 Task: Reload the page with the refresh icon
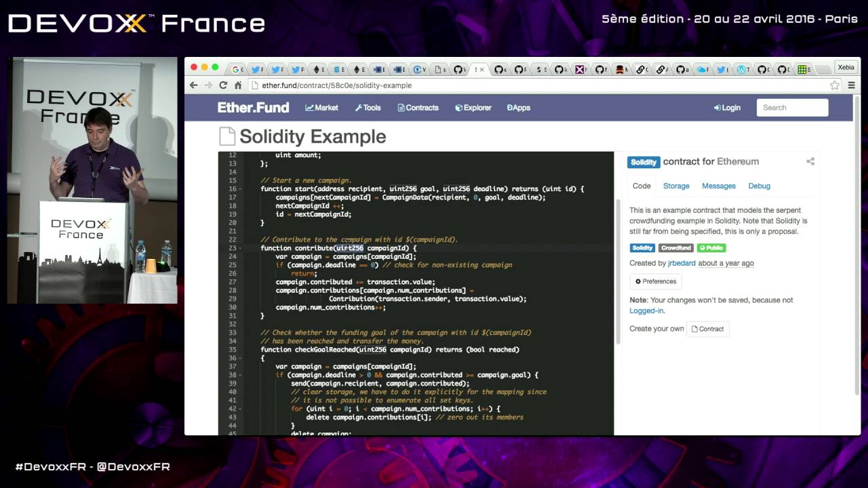pyautogui.click(x=223, y=85)
